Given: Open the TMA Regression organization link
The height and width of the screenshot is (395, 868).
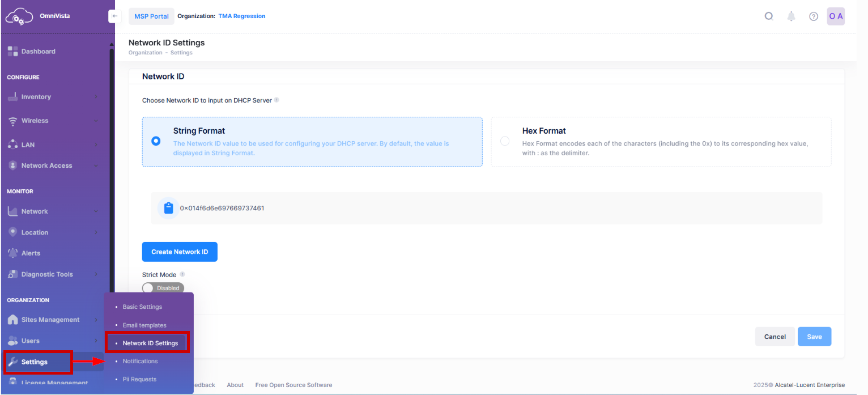Looking at the screenshot, I should [242, 16].
